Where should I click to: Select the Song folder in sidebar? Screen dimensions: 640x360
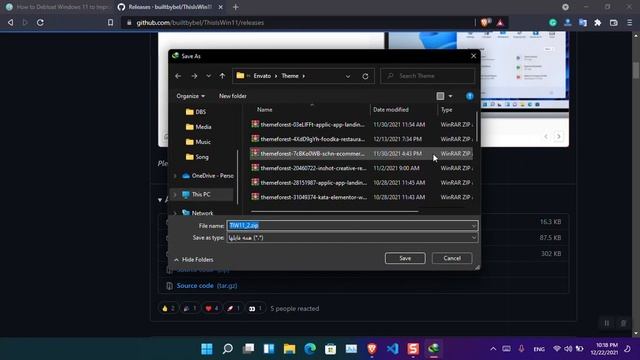[197, 157]
